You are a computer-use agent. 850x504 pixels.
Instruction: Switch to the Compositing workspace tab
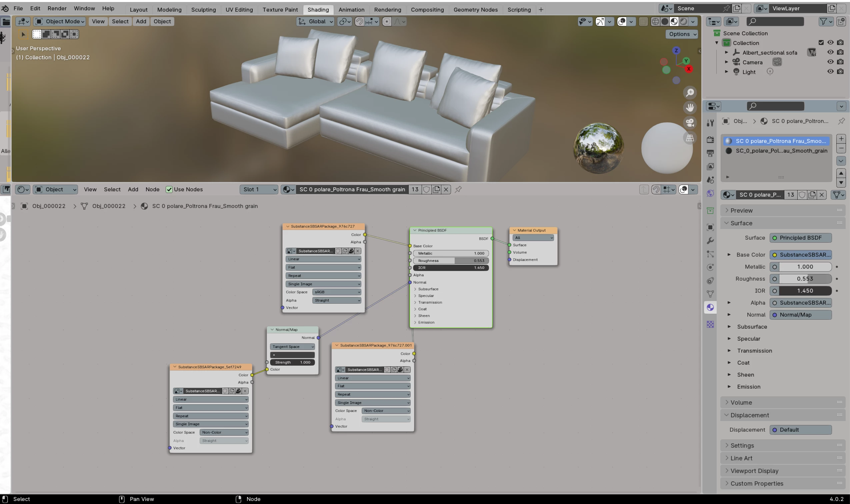(427, 10)
